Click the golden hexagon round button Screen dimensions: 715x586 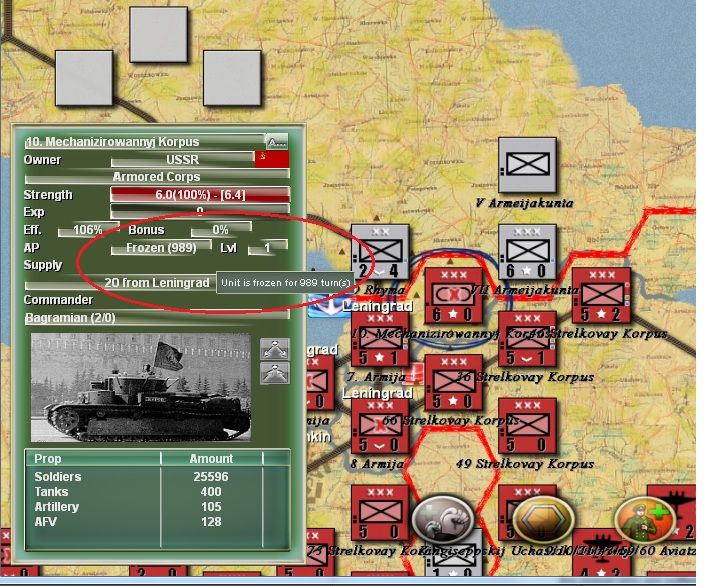pyautogui.click(x=544, y=520)
